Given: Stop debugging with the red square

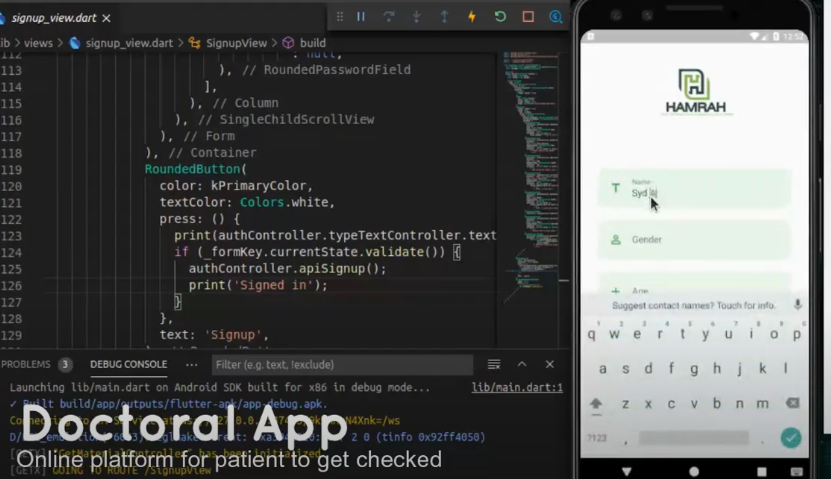Looking at the screenshot, I should [x=528, y=17].
